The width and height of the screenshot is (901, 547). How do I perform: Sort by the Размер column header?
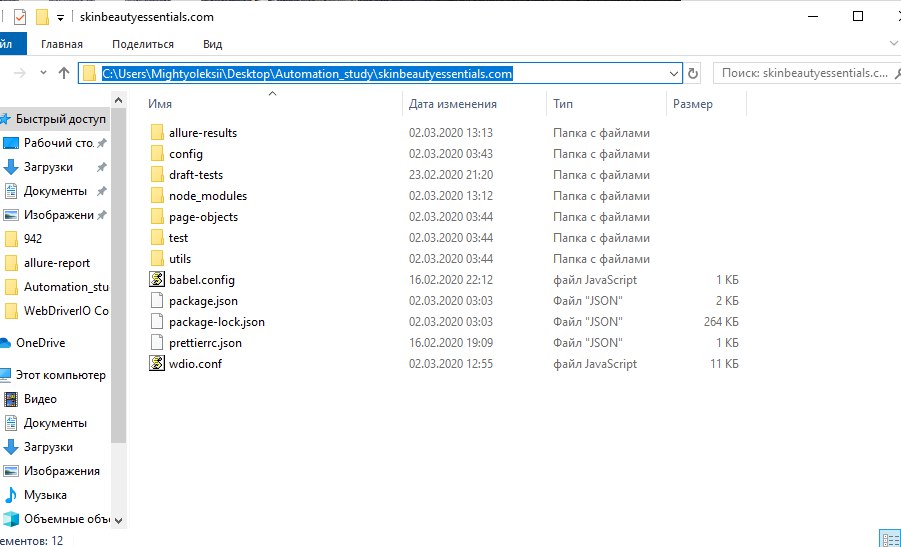(x=693, y=104)
